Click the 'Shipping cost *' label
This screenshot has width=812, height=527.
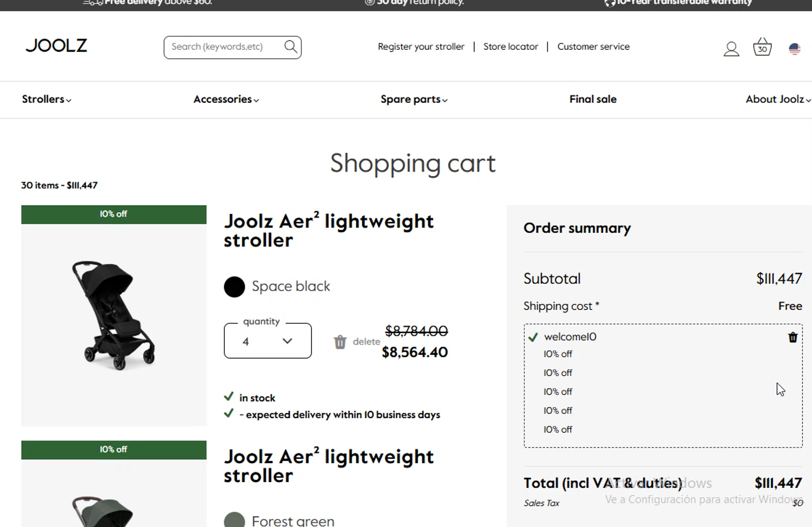(561, 306)
